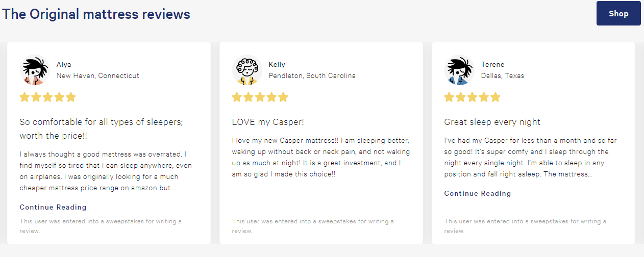Click Kelly's curly-haired avatar icon
This screenshot has width=644, height=257.
point(246,70)
